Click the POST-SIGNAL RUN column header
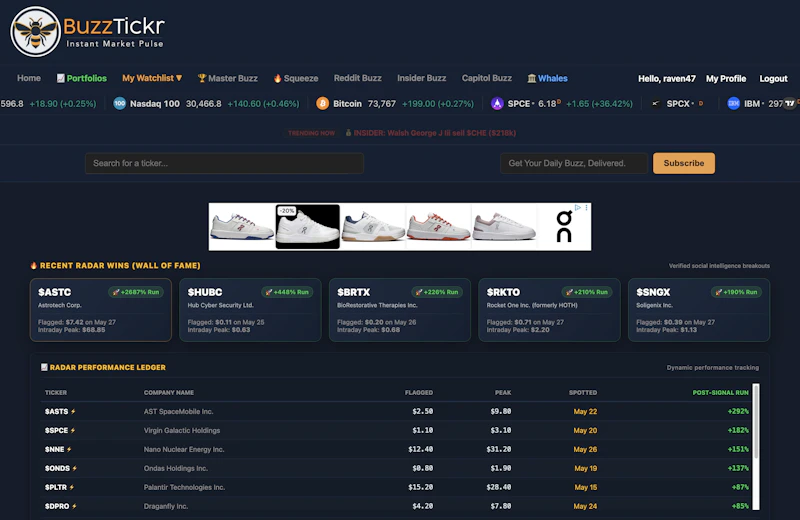Viewport: 800px width, 520px height. point(720,392)
